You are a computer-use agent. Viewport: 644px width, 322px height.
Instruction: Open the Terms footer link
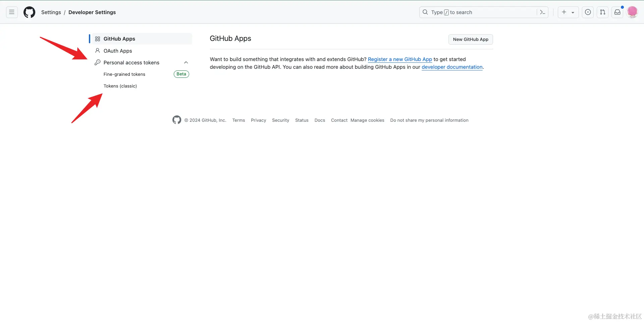click(x=238, y=120)
